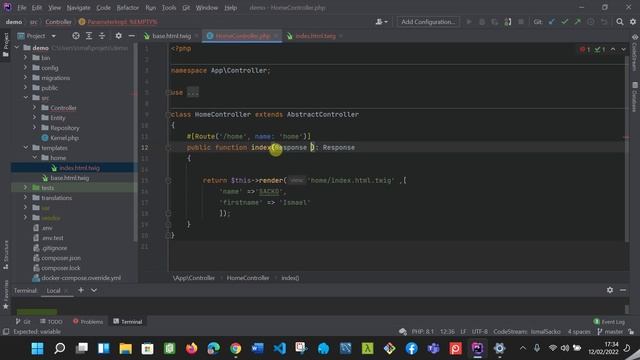Click the Windows Start button

(38, 348)
